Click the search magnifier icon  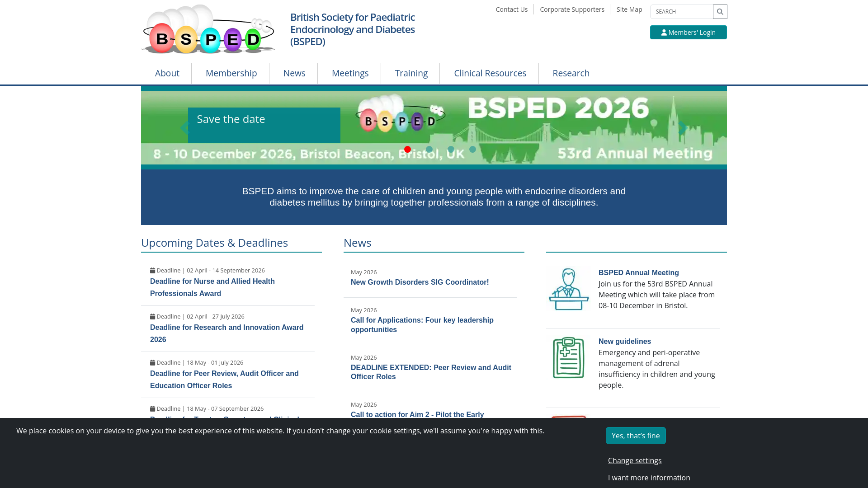720,12
